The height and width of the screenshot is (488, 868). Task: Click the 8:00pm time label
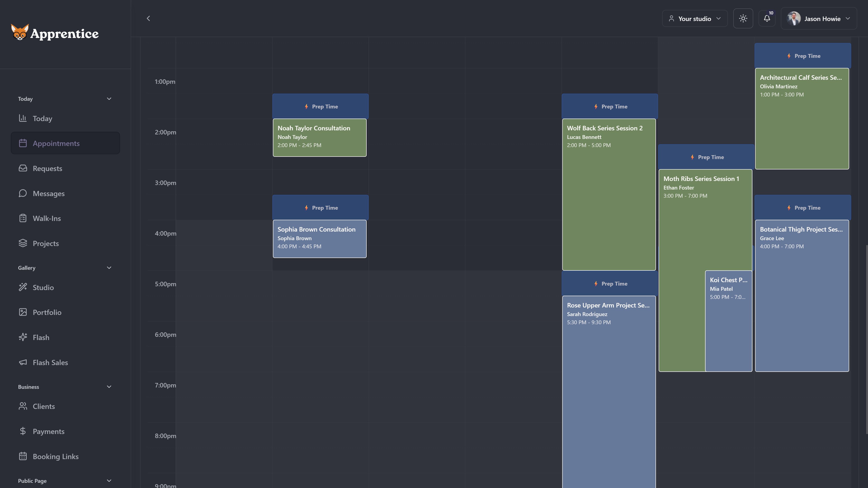click(x=165, y=436)
